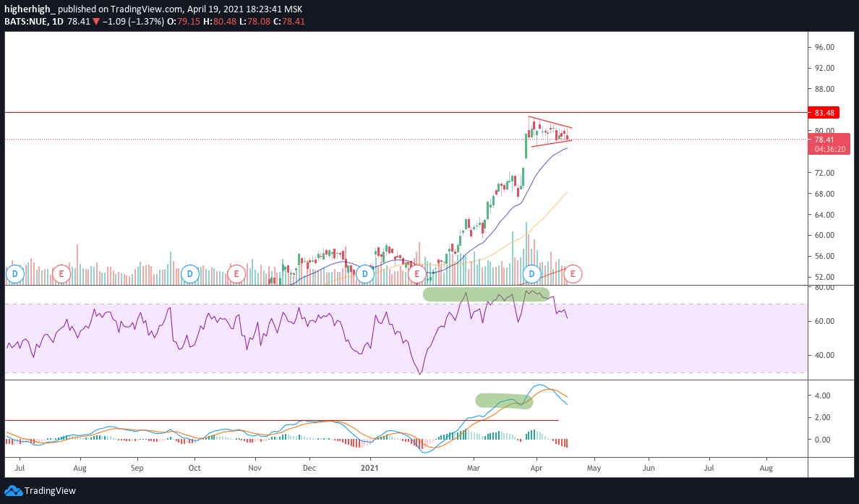Click the dividend D marker near July 2020
Image resolution: width=859 pixels, height=504 pixels.
coord(15,273)
